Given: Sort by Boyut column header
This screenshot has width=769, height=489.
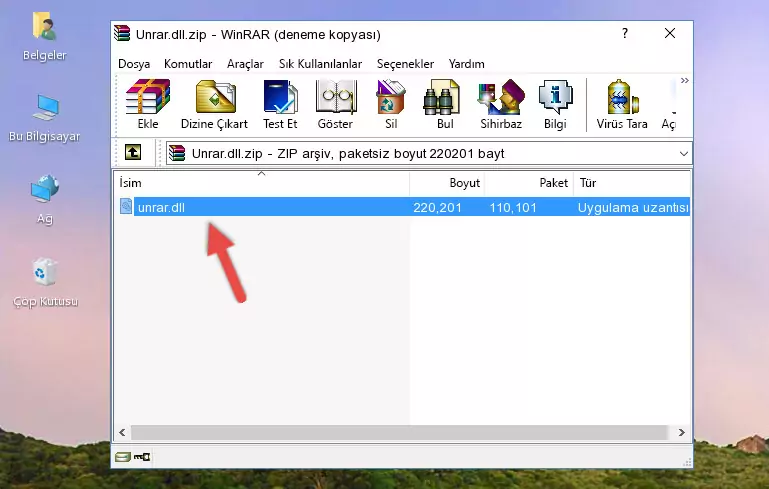Looking at the screenshot, I should pyautogui.click(x=447, y=182).
